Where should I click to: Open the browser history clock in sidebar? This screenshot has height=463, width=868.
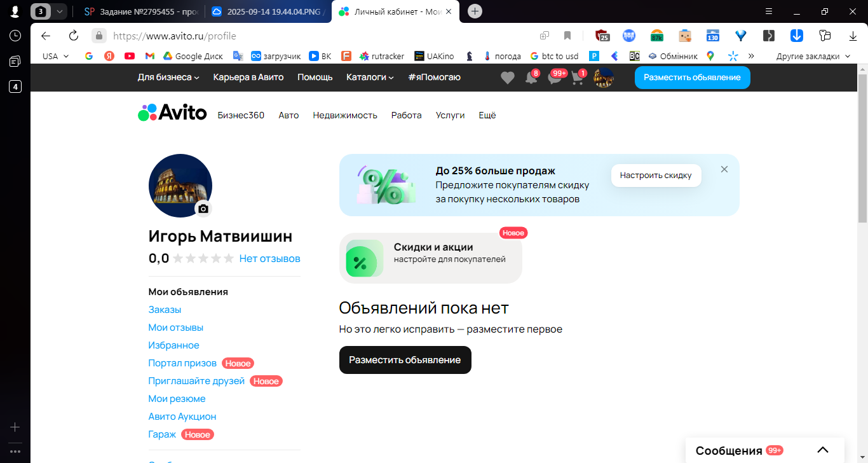pos(15,36)
